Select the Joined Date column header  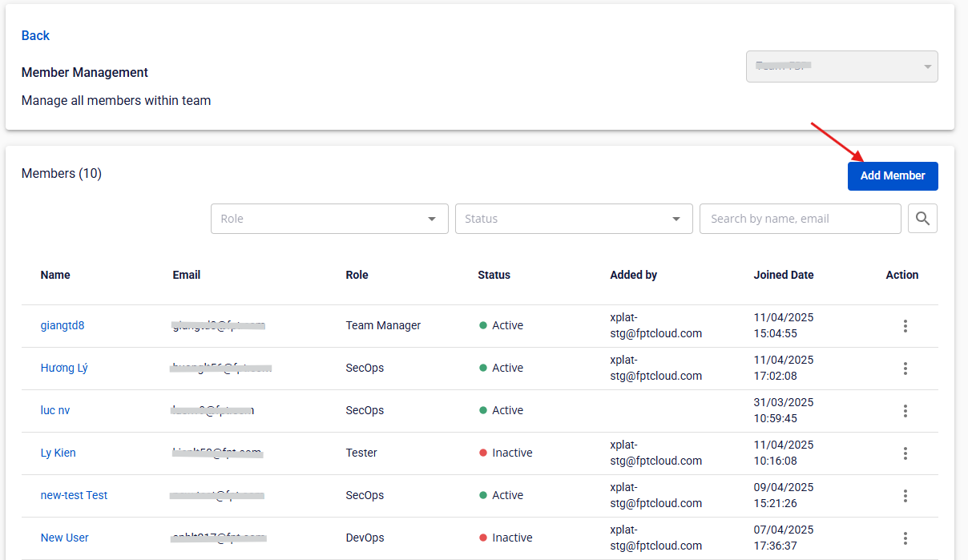point(784,275)
